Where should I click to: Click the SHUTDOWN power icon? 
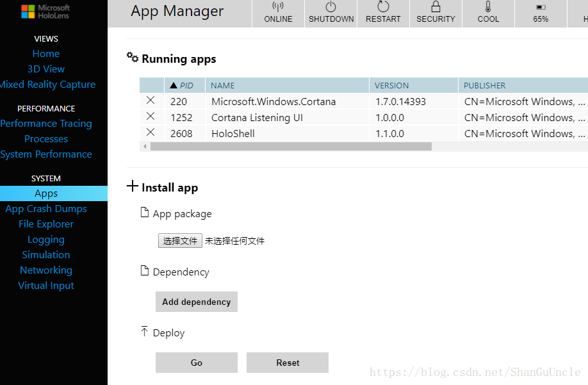pyautogui.click(x=331, y=7)
